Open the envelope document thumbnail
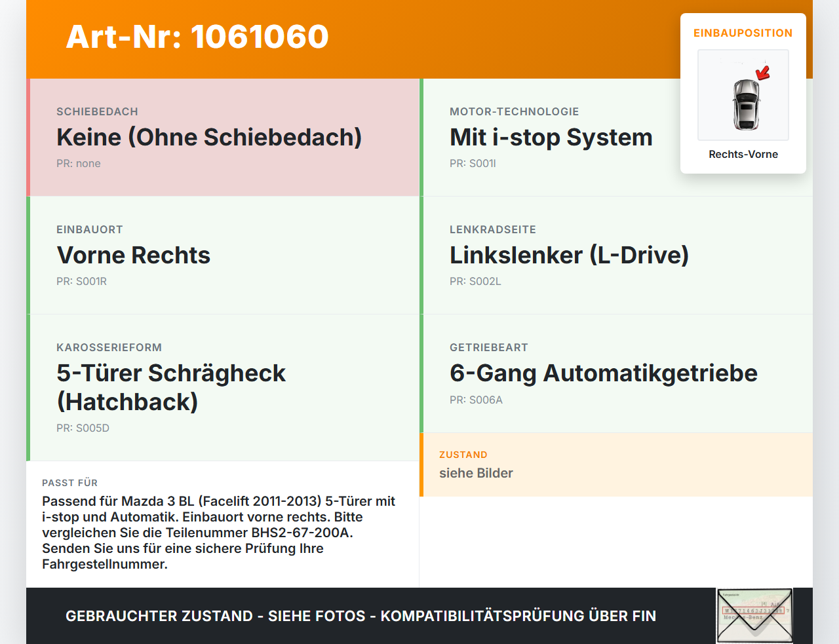This screenshot has height=644, width=839. click(754, 616)
